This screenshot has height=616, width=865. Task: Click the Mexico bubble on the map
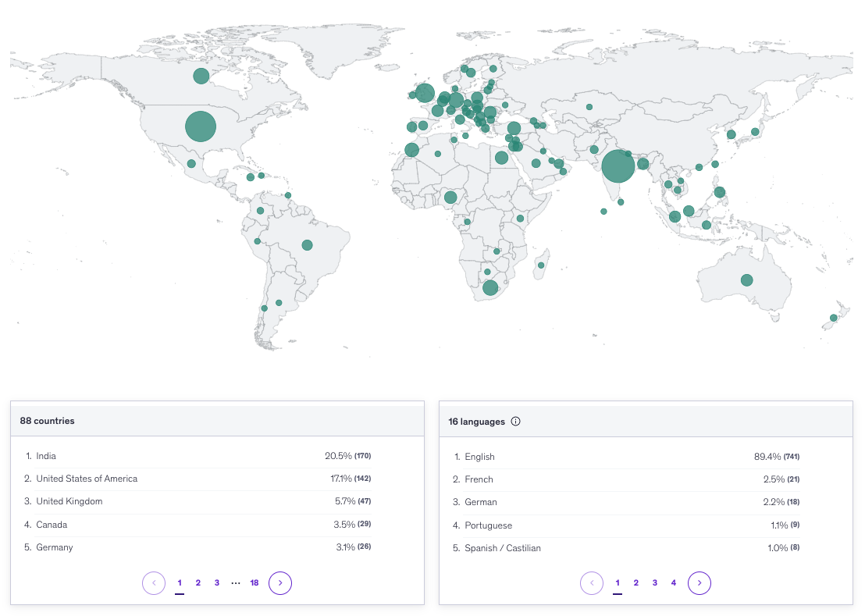[191, 164]
